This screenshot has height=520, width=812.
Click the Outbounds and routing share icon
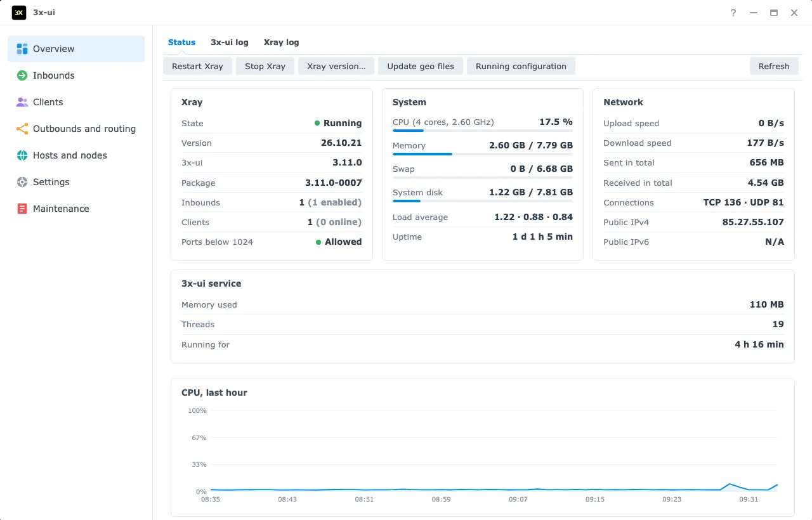[22, 129]
